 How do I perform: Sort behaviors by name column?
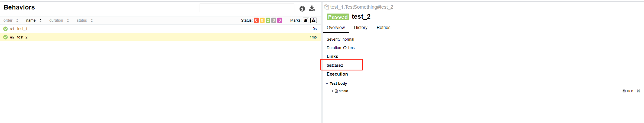coord(34,20)
